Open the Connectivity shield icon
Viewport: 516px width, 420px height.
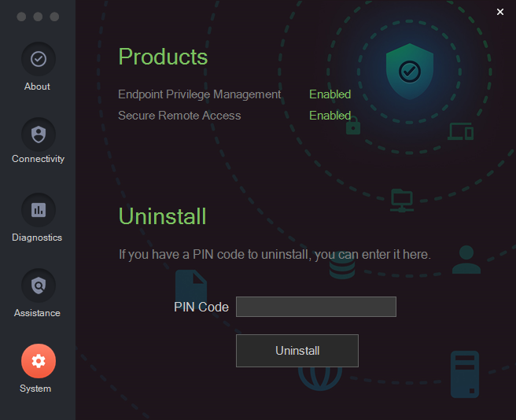click(x=39, y=134)
